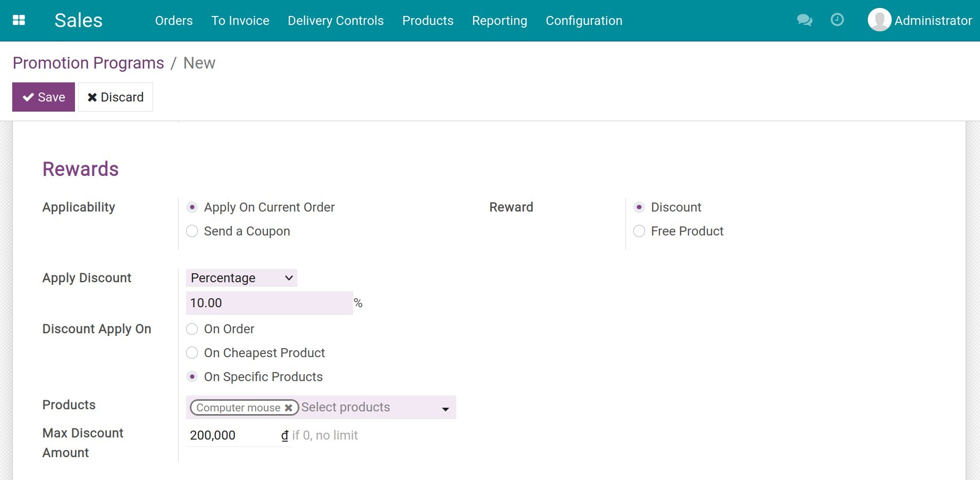980x480 pixels.
Task: Open the activities clock icon
Action: [x=837, y=20]
